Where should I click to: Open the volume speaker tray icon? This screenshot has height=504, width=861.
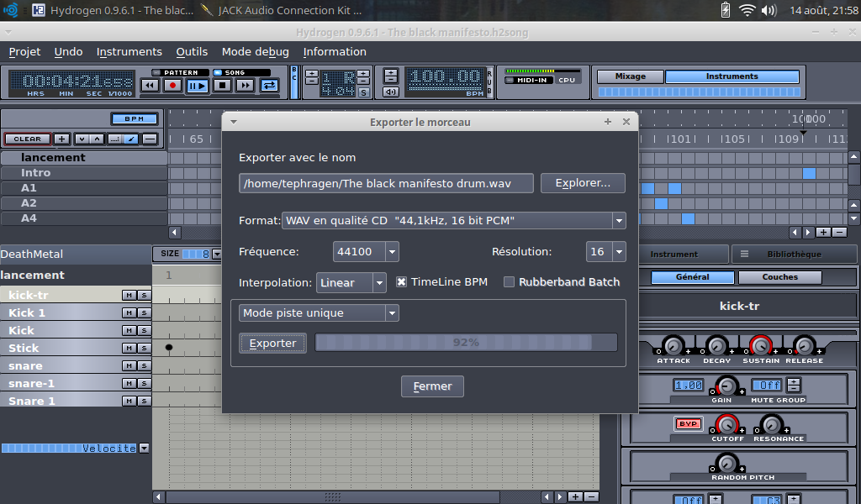769,10
